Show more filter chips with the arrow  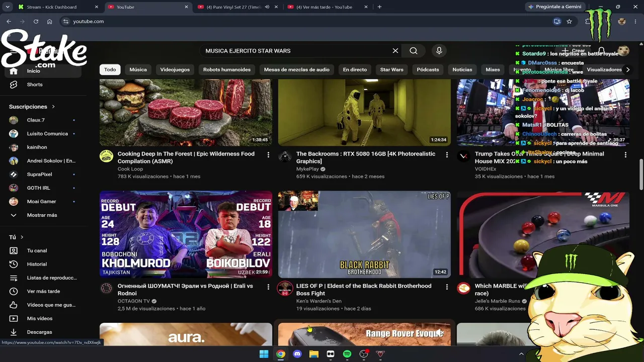[627, 70]
